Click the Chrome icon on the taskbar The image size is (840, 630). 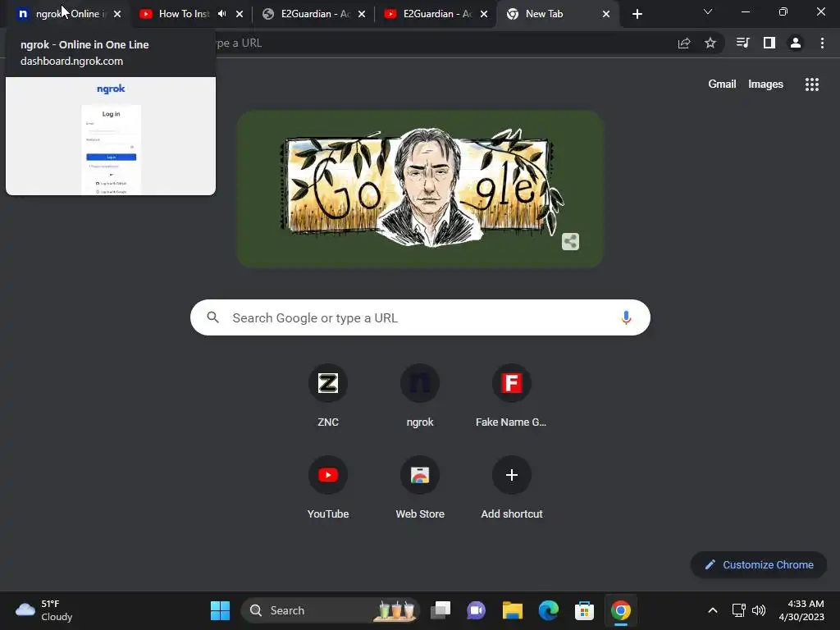(620, 610)
